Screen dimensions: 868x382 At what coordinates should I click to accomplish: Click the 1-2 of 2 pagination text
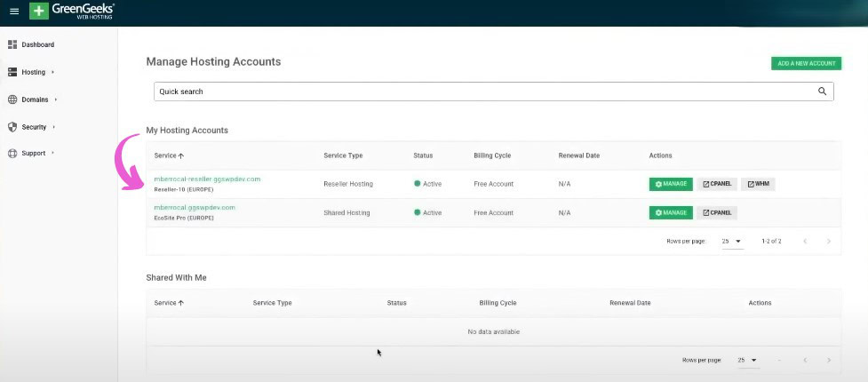(x=772, y=242)
